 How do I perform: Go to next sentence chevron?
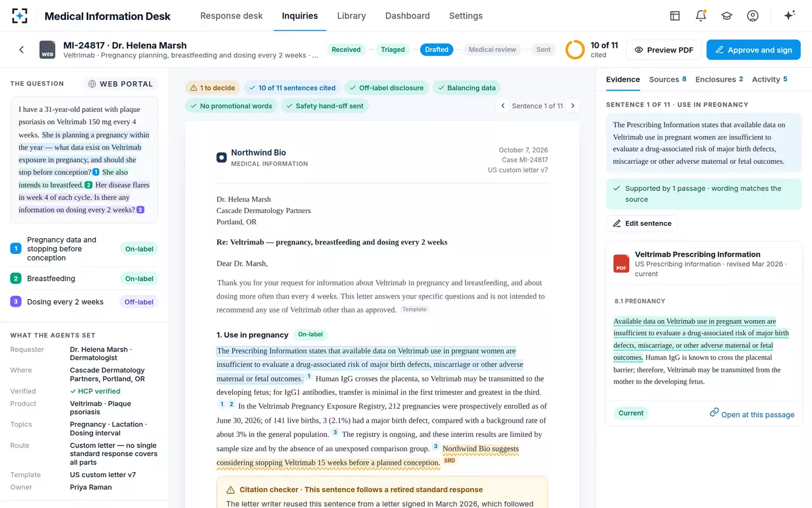[573, 106]
